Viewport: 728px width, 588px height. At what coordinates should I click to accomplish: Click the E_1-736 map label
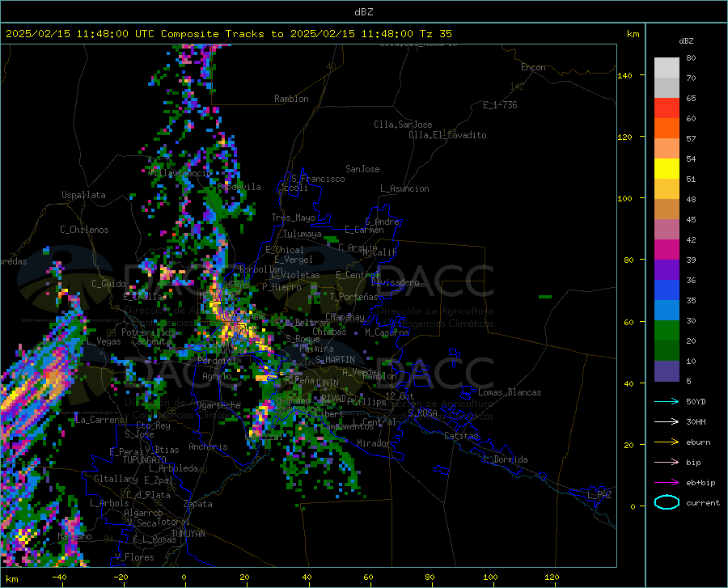click(500, 105)
